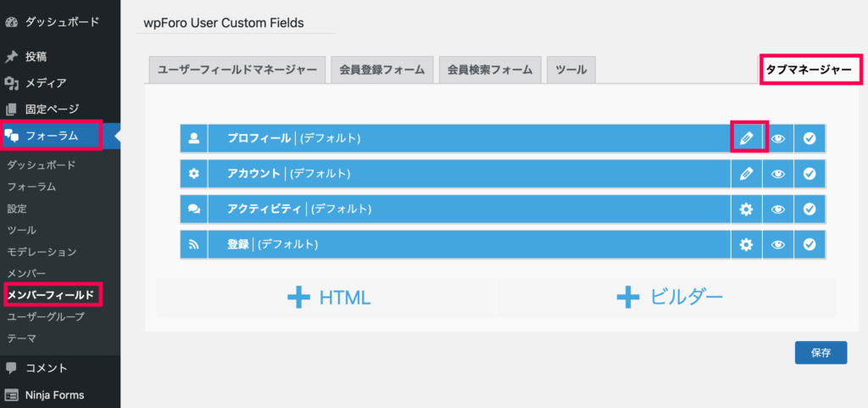Add a new ビルダー tab

[x=666, y=297]
